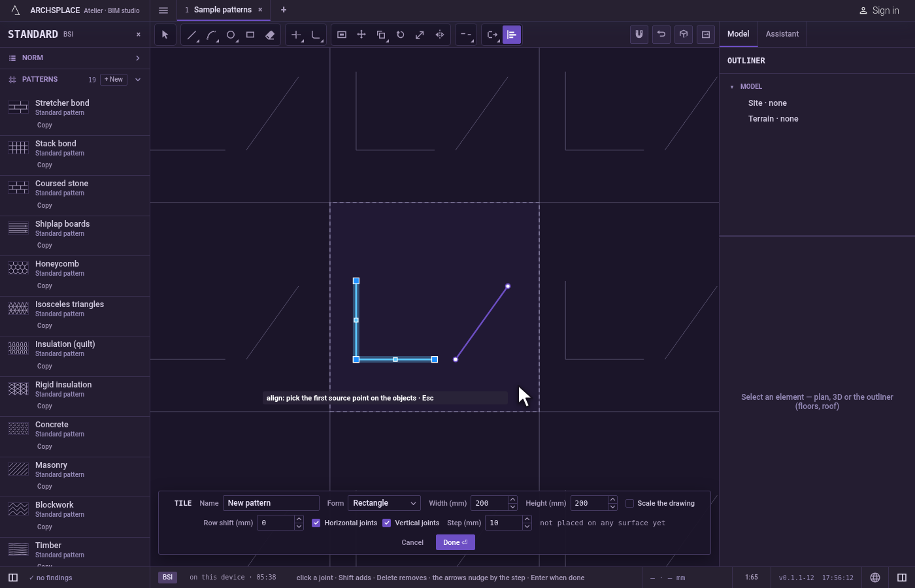Viewport: 915px width, 588px height.
Task: Expand the NORM section chevron
Action: 138,58
